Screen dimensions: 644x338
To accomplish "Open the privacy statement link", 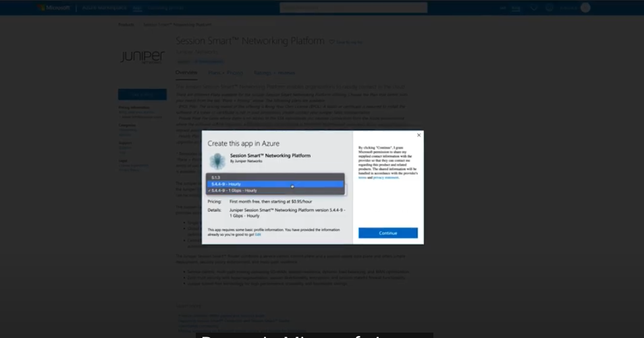I will 385,177.
